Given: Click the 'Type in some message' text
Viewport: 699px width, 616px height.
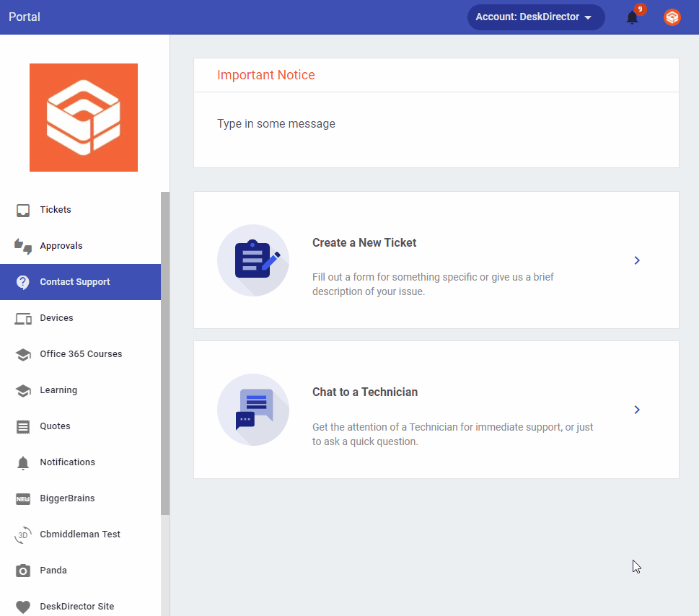Looking at the screenshot, I should tap(276, 124).
